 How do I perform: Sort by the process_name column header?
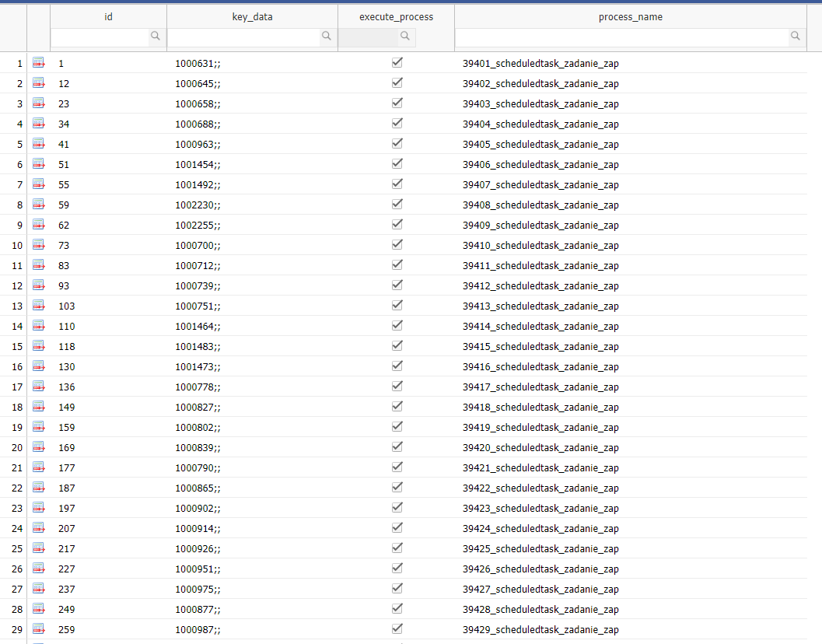coord(630,16)
